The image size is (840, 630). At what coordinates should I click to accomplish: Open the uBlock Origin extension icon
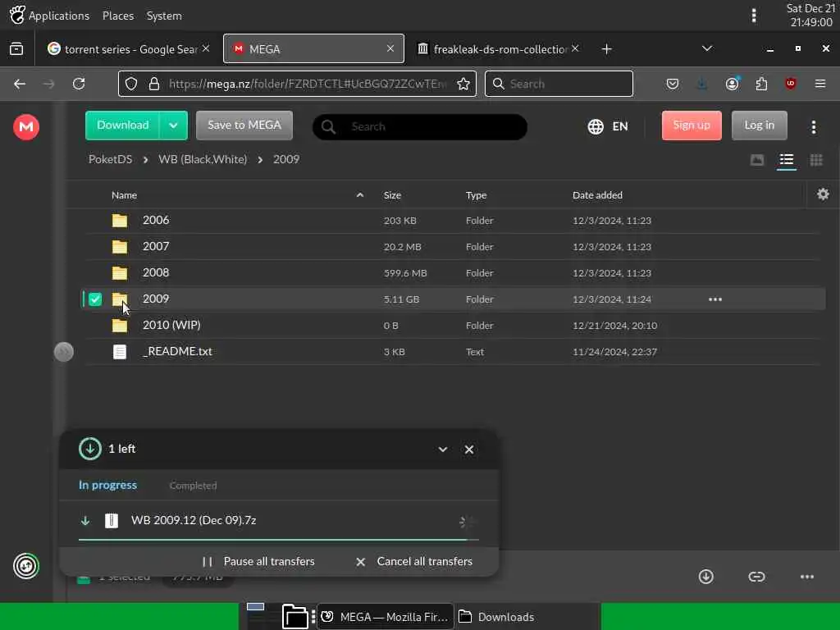(791, 84)
